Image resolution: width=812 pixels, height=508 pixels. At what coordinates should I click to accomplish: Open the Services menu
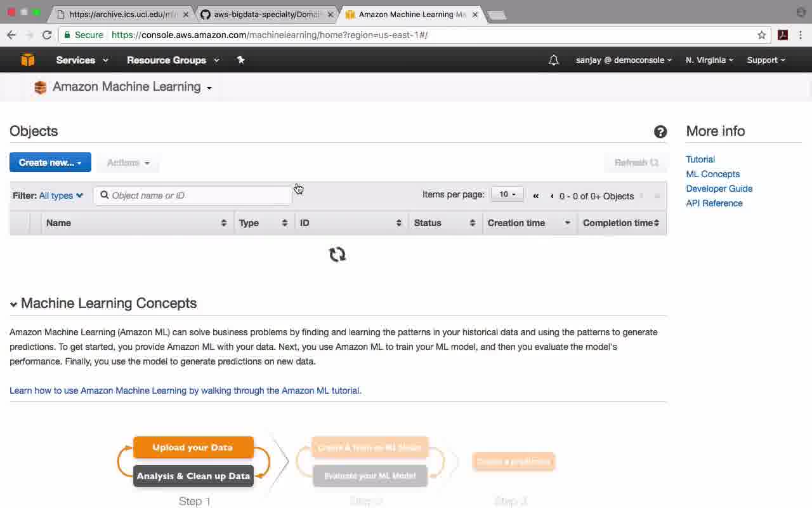[82, 60]
